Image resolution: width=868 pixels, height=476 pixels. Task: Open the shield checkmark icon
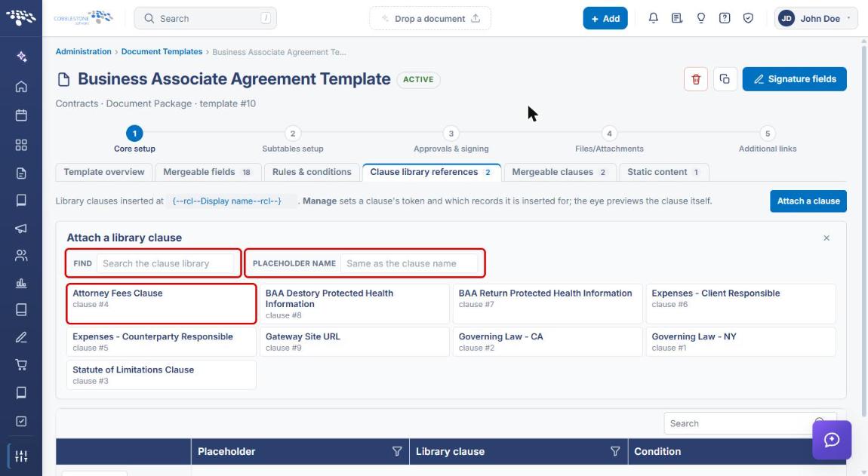(x=748, y=18)
